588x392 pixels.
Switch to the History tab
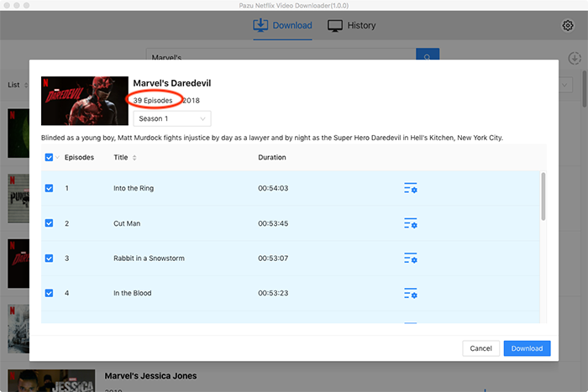coord(351,25)
